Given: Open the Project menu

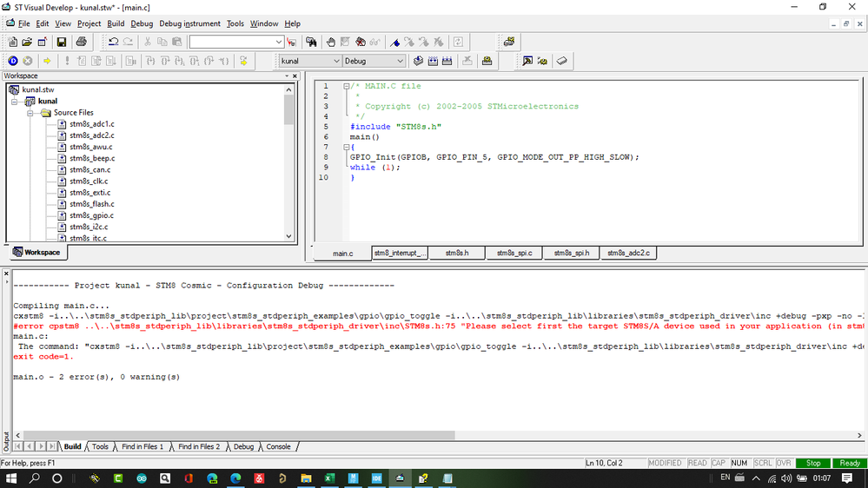Looking at the screenshot, I should 89,23.
